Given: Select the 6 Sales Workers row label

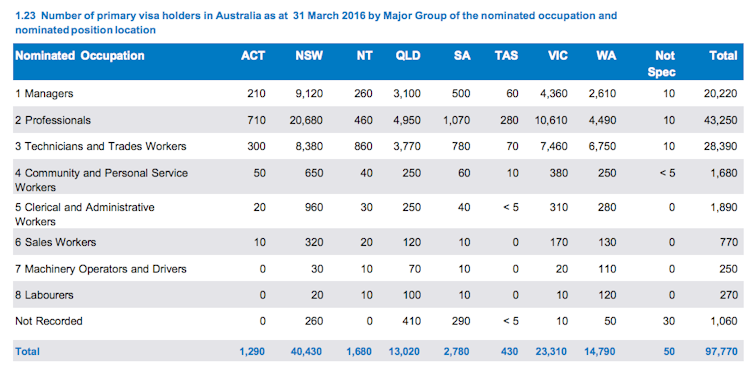Looking at the screenshot, I should point(55,242).
